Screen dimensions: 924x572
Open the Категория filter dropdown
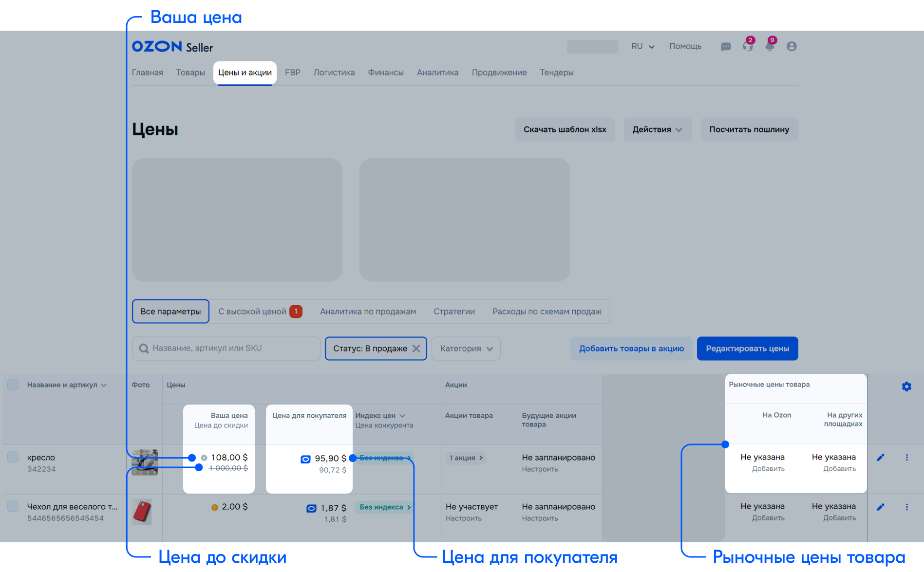pyautogui.click(x=466, y=349)
